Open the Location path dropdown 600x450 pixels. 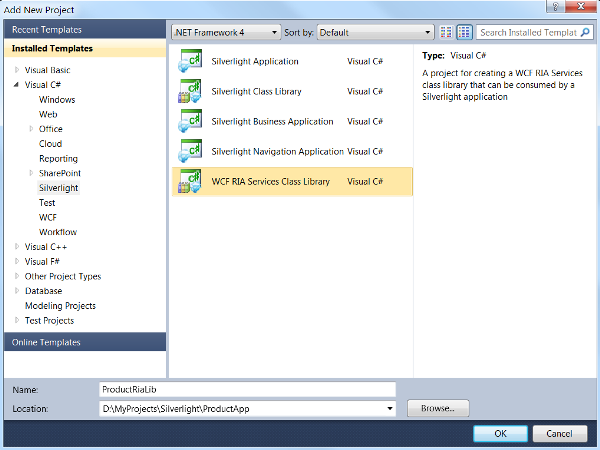390,409
